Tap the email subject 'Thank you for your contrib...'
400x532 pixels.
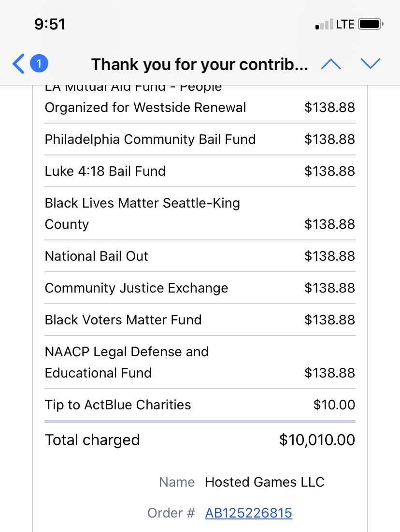point(200,64)
